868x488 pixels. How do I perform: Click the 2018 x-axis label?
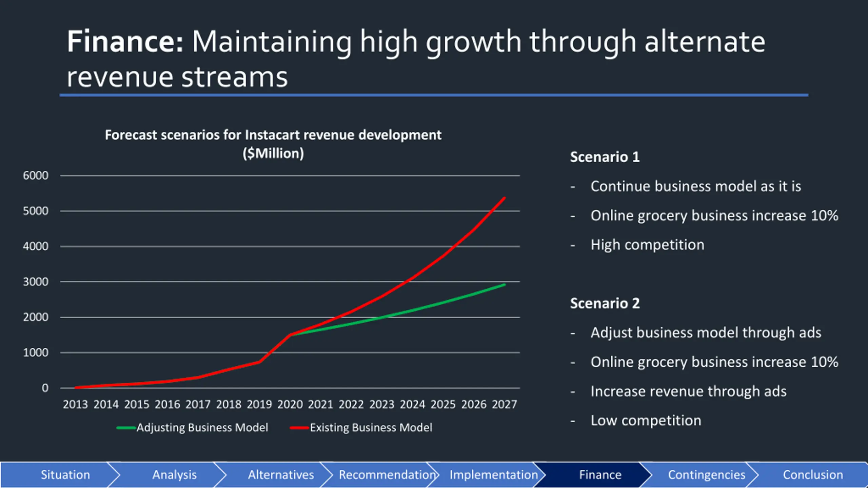pos(229,404)
